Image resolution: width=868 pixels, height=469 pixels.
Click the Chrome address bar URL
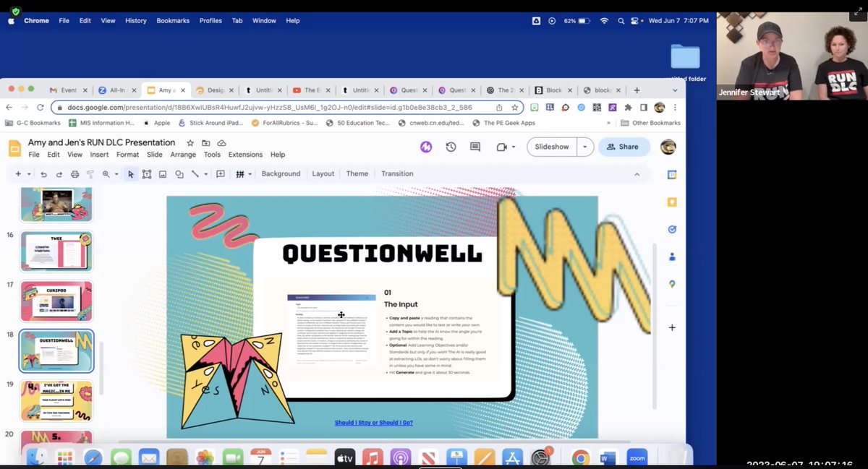(x=270, y=107)
